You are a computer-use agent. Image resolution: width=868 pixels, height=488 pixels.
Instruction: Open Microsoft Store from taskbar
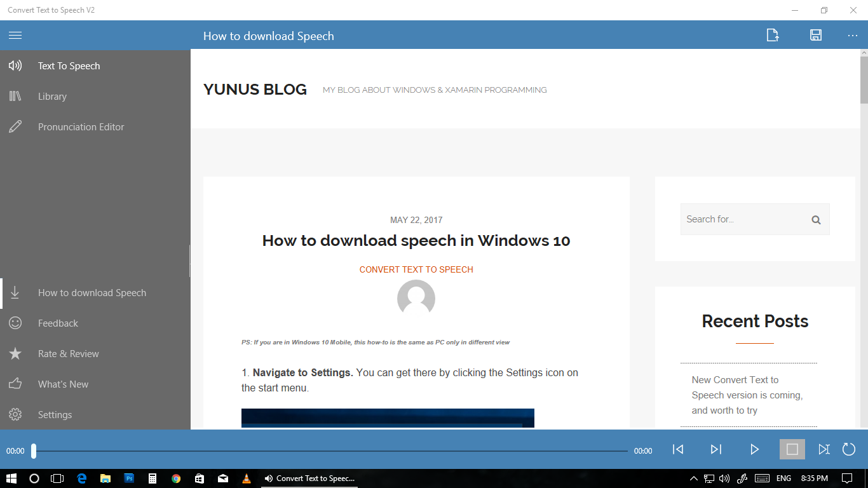200,478
